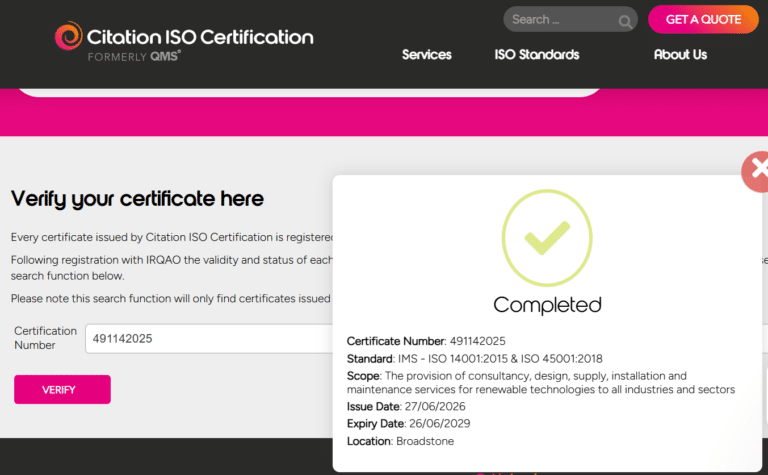768x475 pixels.
Task: Open the ISO Standards menu
Action: point(537,54)
